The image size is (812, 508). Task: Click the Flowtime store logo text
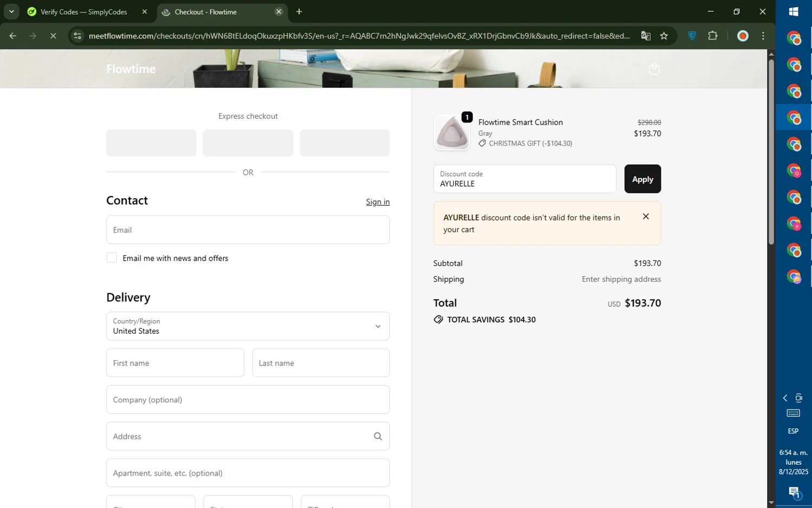(131, 69)
